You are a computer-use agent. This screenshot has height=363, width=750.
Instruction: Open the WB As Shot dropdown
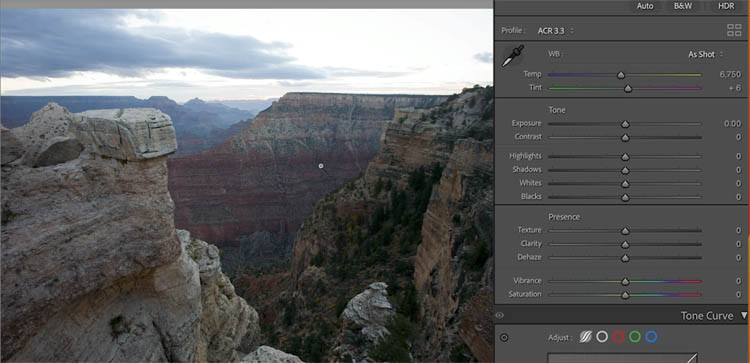[706, 55]
